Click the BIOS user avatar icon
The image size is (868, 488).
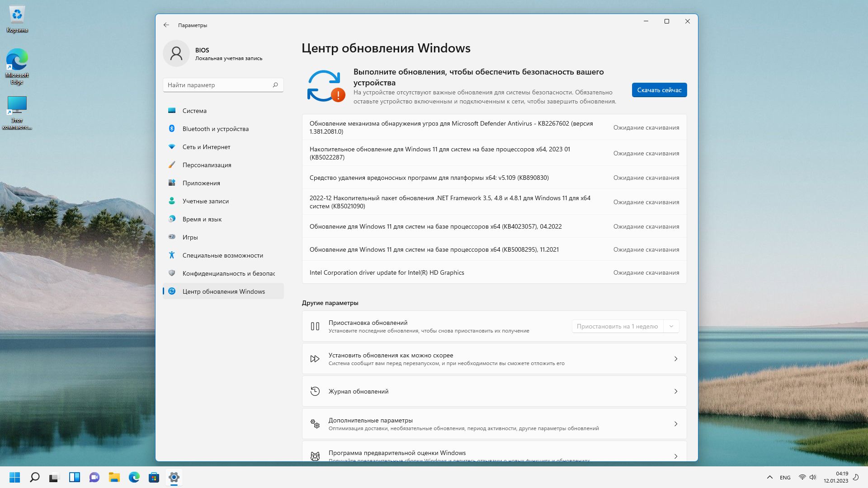coord(176,53)
